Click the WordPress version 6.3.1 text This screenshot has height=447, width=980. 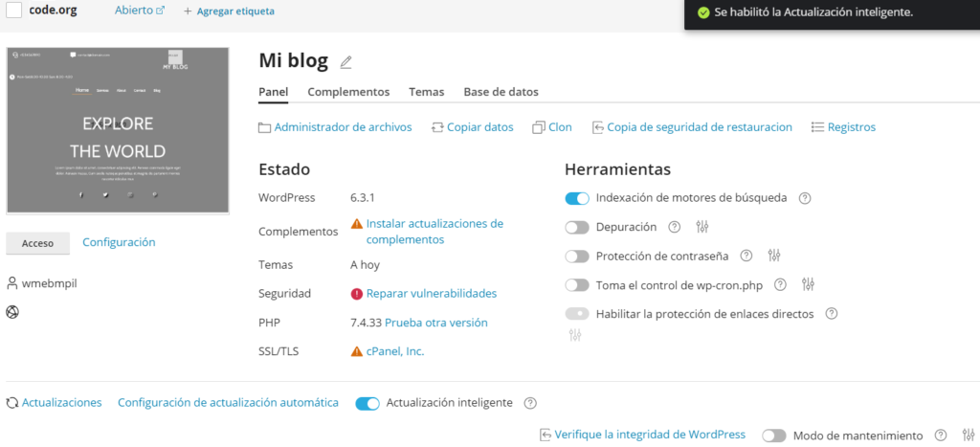pyautogui.click(x=363, y=198)
